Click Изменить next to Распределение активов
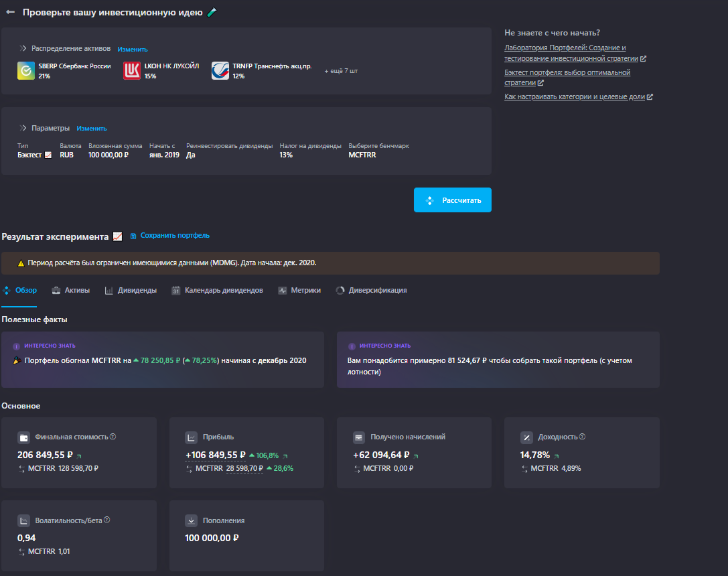Viewport: 728px width, 576px height. 133,49
